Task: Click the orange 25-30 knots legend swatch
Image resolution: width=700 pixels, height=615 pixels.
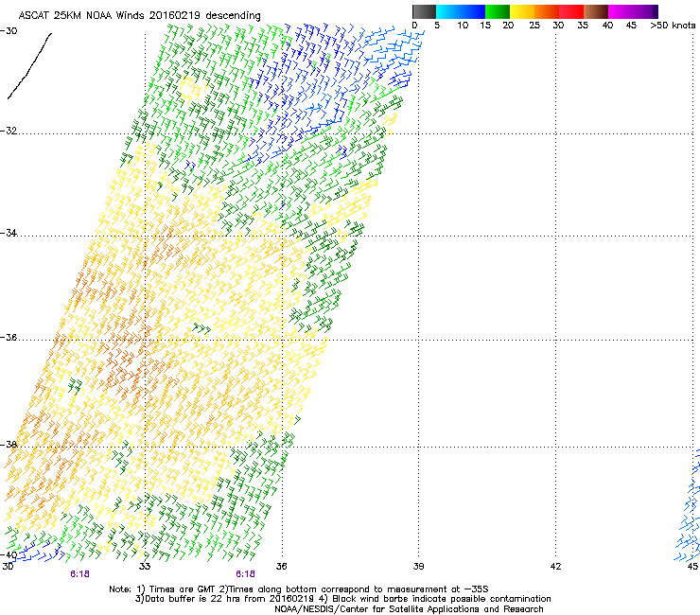Action: (x=547, y=11)
